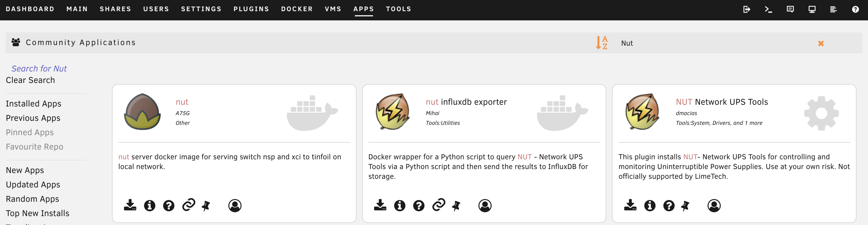Screen dimensions: 868x225
Task: Open the feedback speech bubble icon
Action: click(790, 9)
